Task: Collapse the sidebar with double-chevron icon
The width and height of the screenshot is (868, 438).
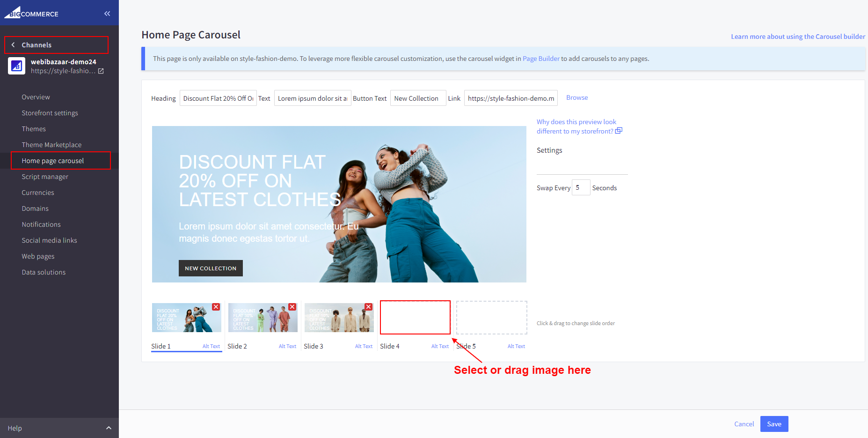Action: [107, 14]
